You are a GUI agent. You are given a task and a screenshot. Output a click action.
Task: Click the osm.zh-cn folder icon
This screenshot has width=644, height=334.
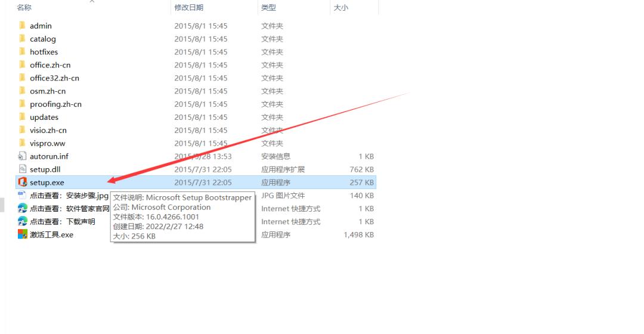(x=22, y=91)
